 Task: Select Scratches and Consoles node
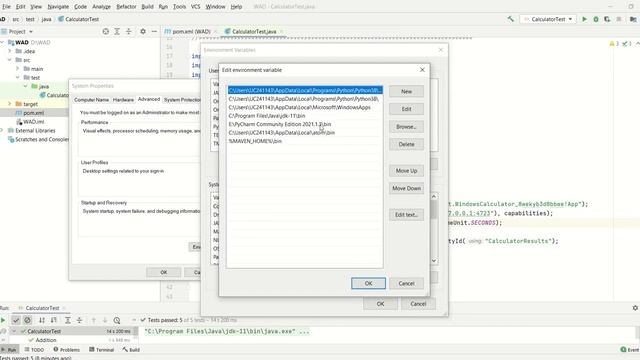[x=38, y=139]
